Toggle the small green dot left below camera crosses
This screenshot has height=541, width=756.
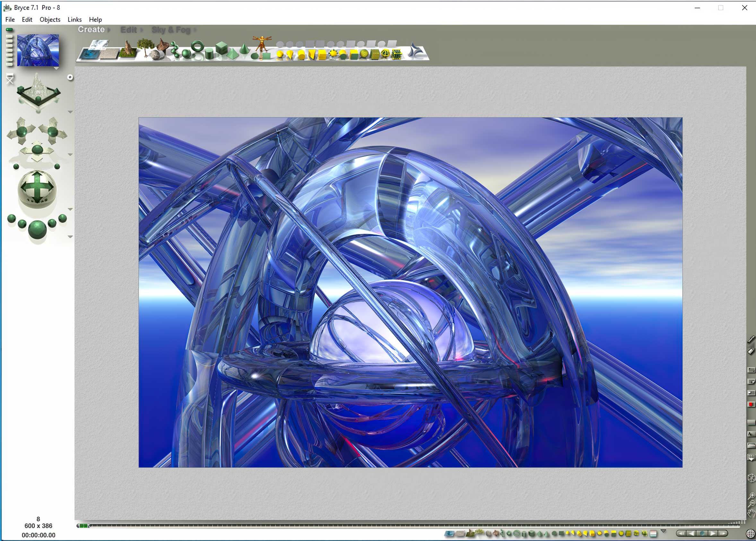click(16, 166)
